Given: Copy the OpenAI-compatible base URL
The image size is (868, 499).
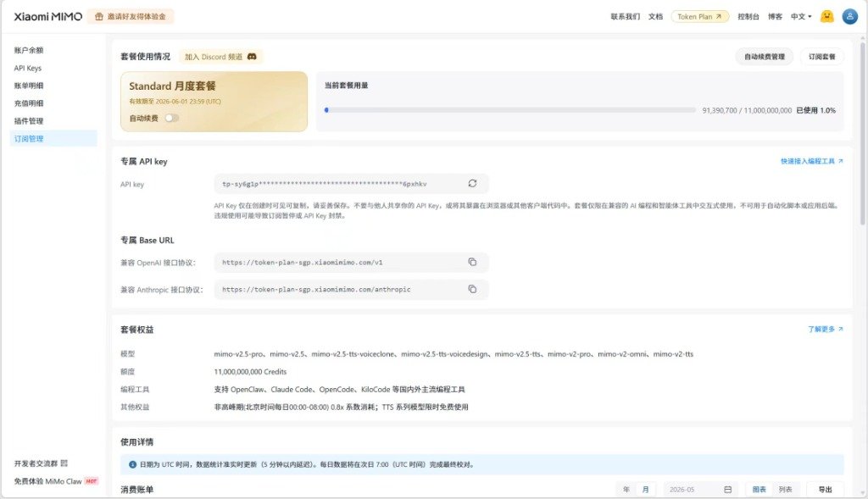Looking at the screenshot, I should point(472,262).
